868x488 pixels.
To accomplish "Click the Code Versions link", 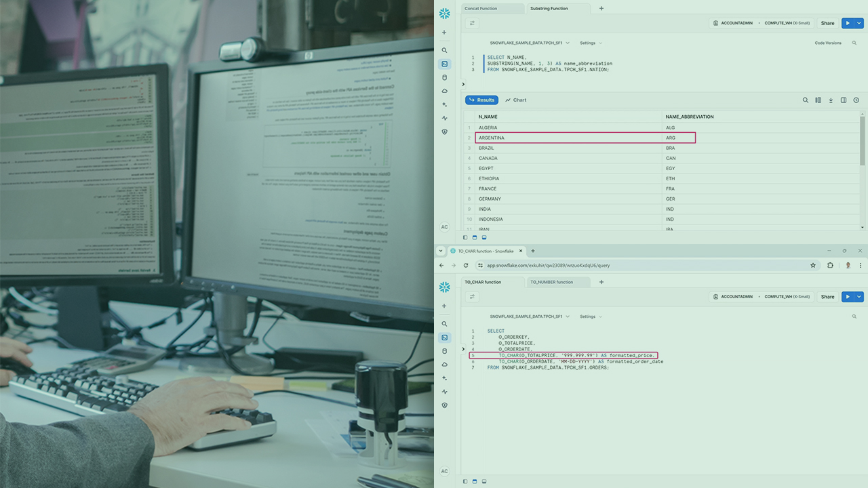I will [828, 43].
